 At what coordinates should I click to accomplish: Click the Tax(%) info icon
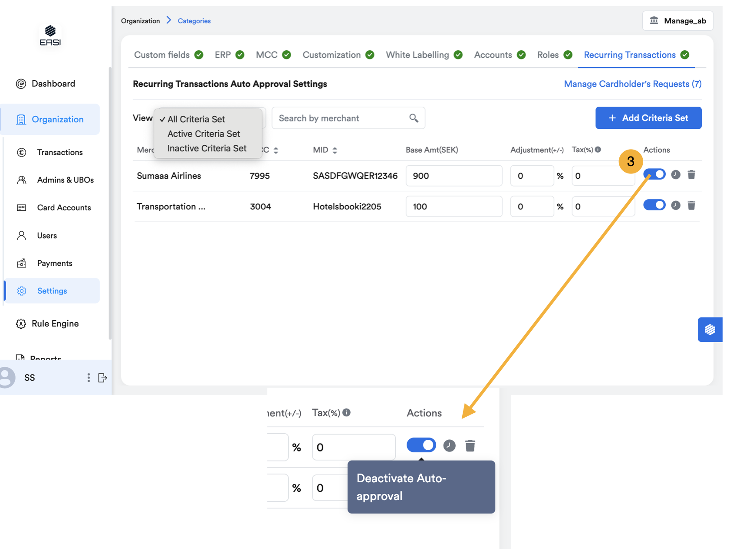[598, 150]
